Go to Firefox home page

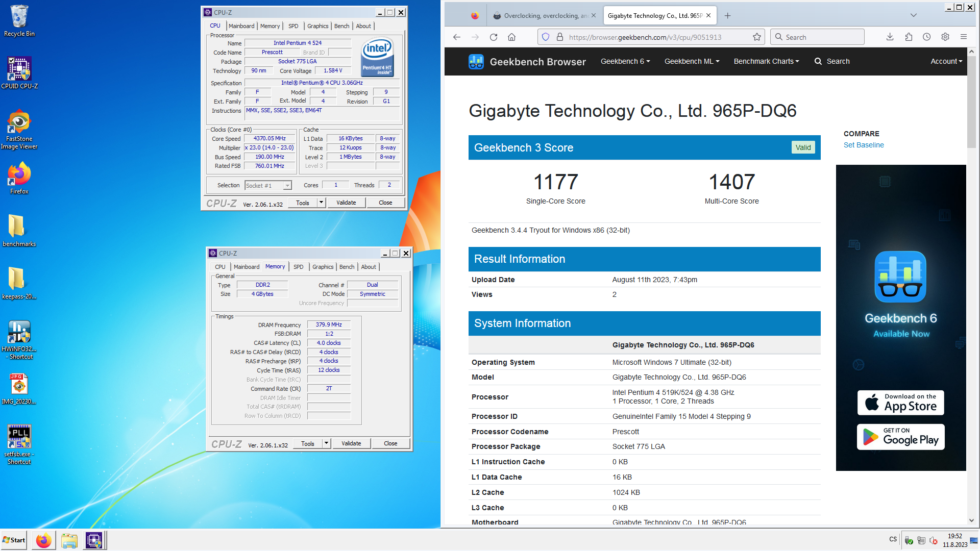tap(512, 37)
